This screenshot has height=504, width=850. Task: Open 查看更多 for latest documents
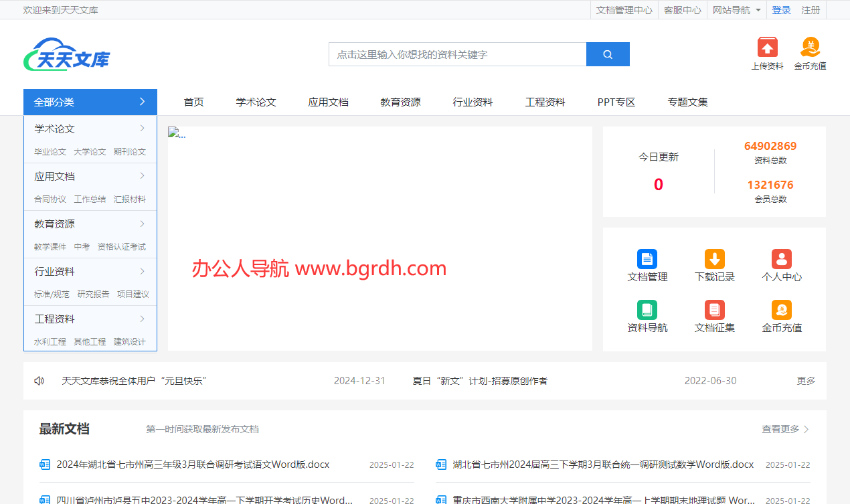click(x=785, y=429)
